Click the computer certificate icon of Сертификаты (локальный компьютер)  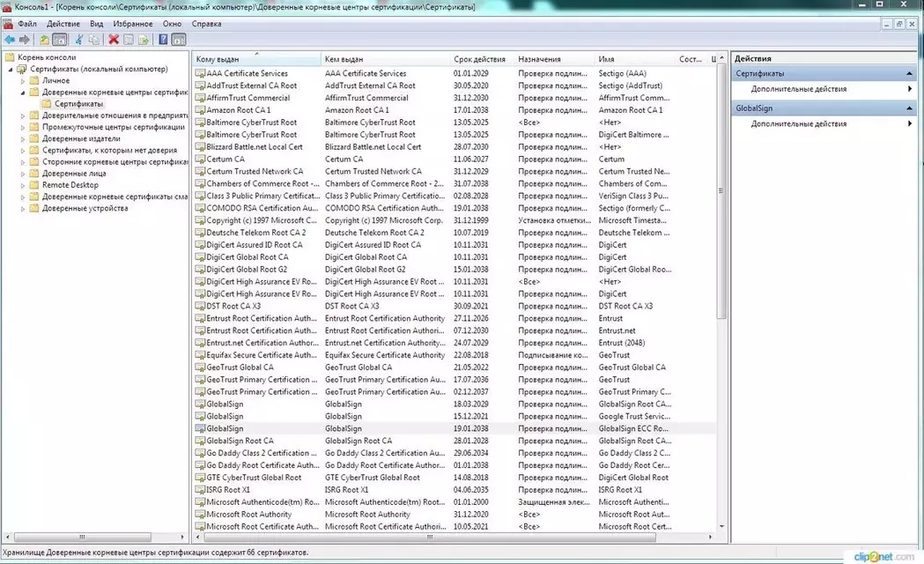22,69
